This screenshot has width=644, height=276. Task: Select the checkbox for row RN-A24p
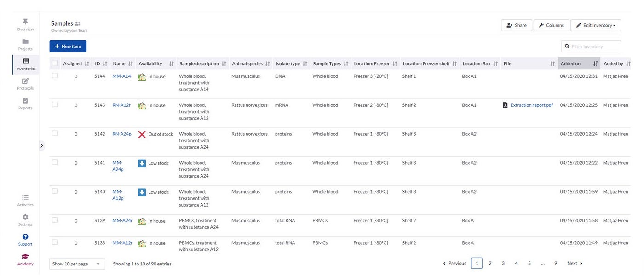[x=55, y=133]
